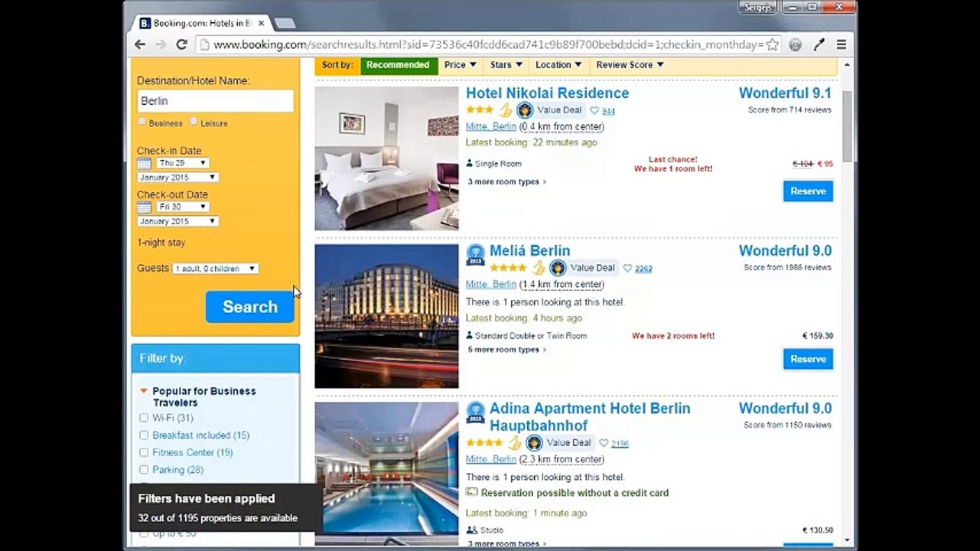Add Hotel Nikolai Residence to wishlist heart

pyautogui.click(x=594, y=111)
